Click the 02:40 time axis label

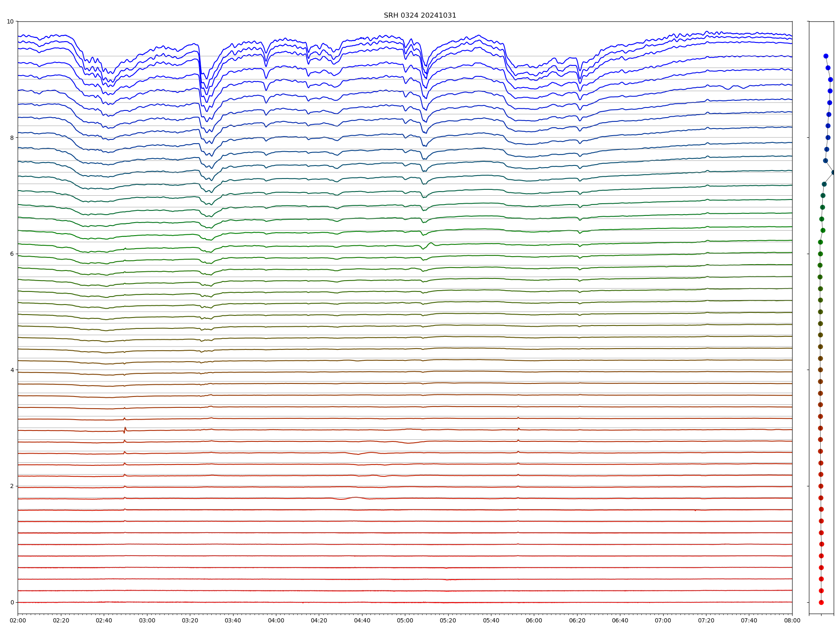click(x=104, y=620)
